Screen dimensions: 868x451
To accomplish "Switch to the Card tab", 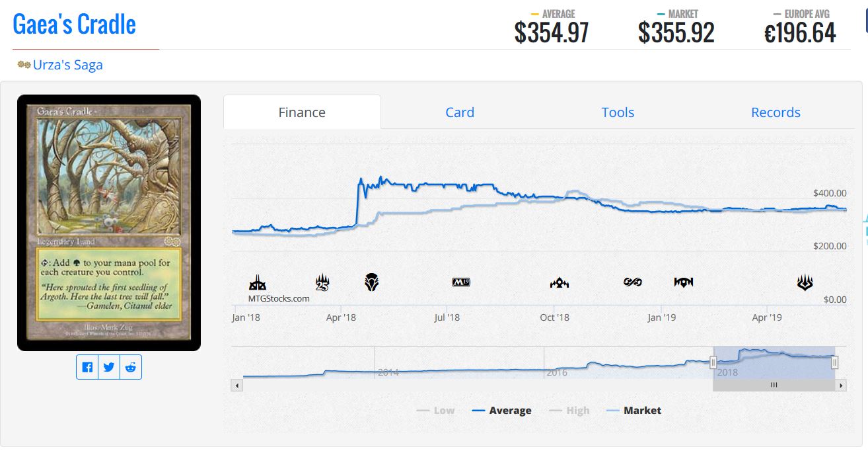I will [460, 112].
